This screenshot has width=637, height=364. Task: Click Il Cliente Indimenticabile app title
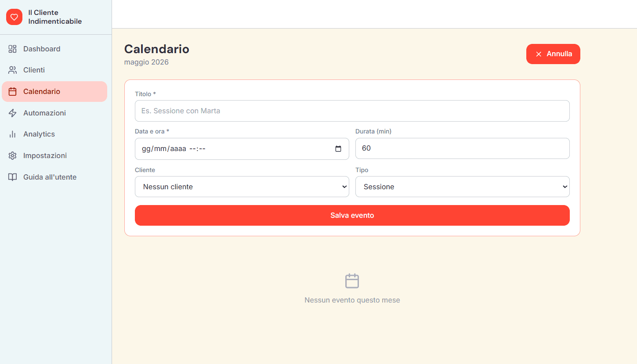click(55, 17)
